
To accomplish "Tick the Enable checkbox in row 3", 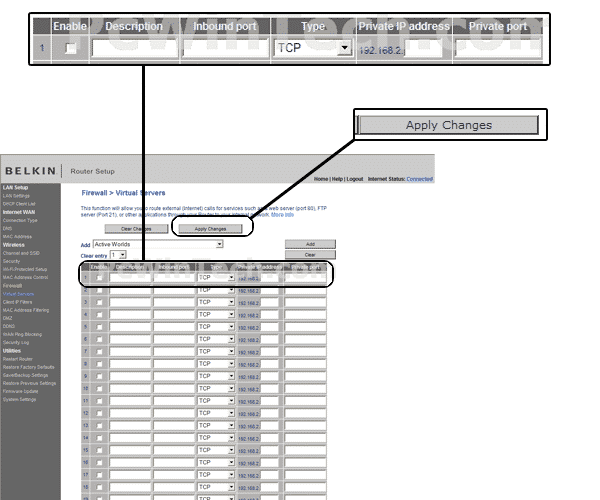I will pos(99,302).
